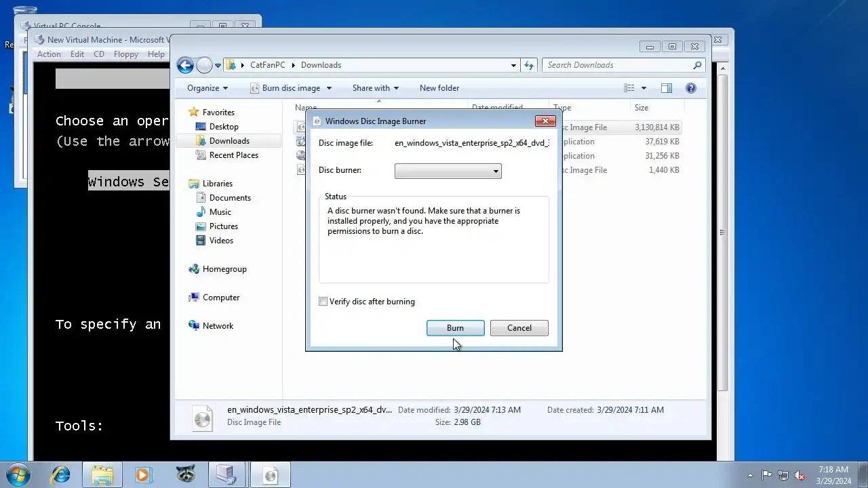
Task: Click the 1,440 KB file size cell
Action: coord(665,170)
